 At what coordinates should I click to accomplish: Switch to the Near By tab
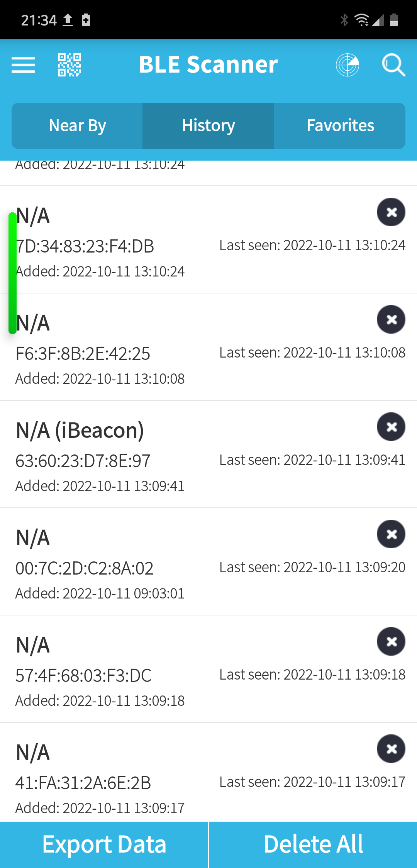click(x=77, y=126)
